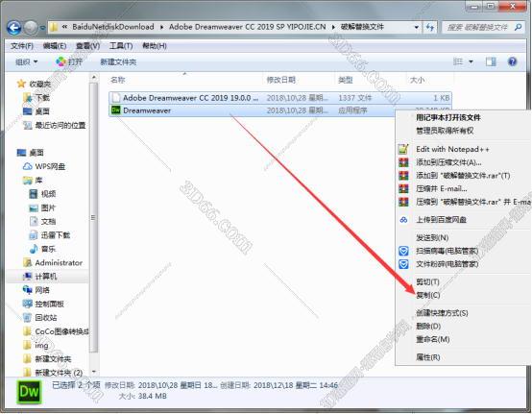This screenshot has width=532, height=414.
Task: Open the view options dropdown arrow
Action: click(x=471, y=61)
